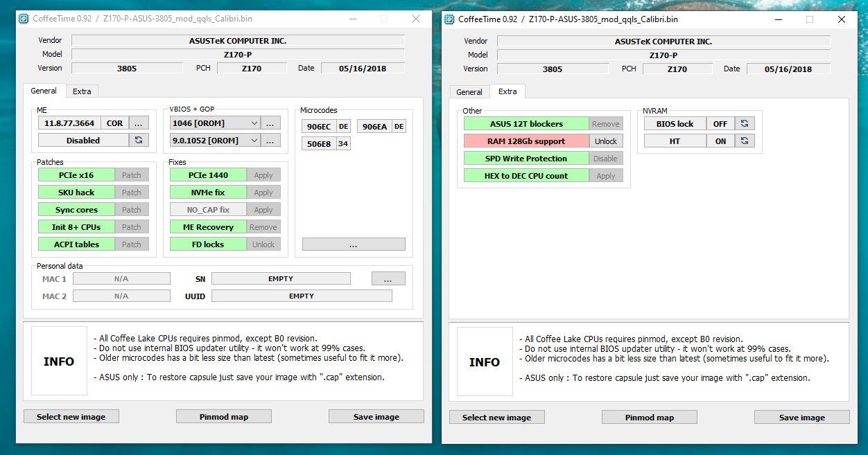Viewport: 868px width, 455px height.
Task: Click the HEX to DEC CPU count label
Action: pyautogui.click(x=526, y=176)
